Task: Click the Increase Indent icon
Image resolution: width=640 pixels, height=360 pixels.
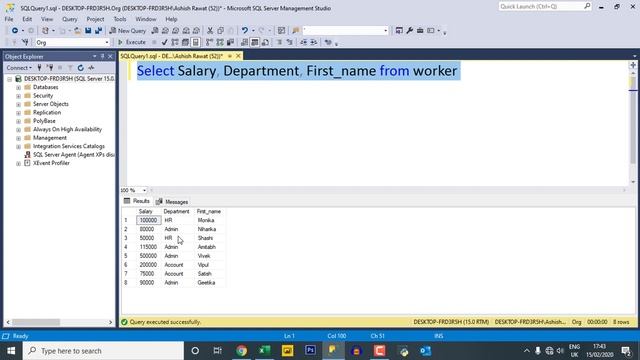Action: [313, 42]
